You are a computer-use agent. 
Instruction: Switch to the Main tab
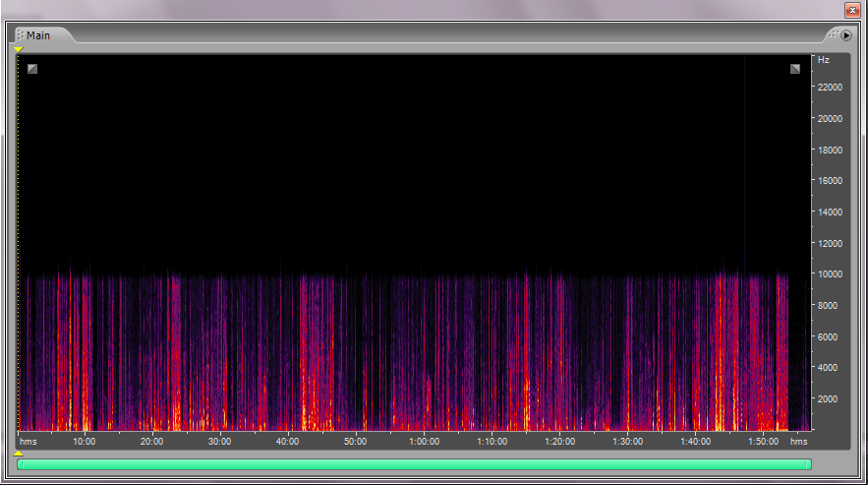click(38, 35)
